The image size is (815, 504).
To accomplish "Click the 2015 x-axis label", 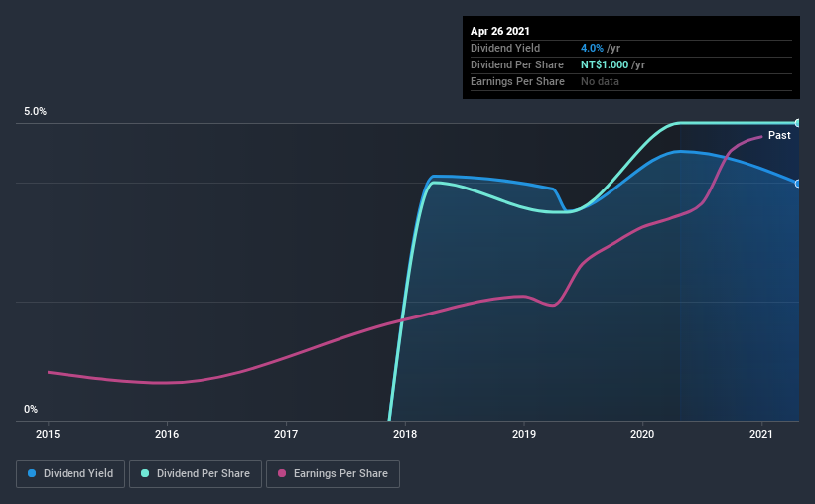I will coord(48,434).
